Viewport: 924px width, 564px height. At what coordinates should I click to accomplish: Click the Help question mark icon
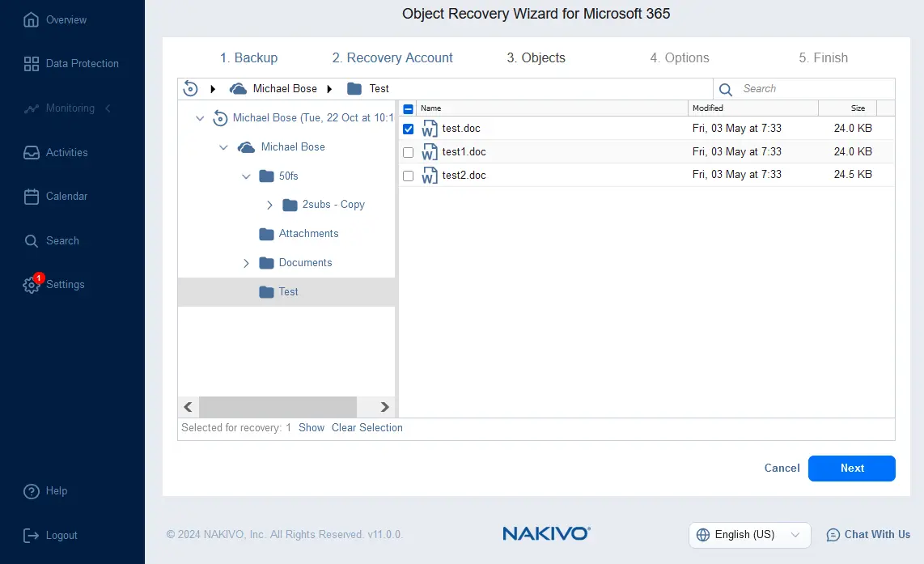click(x=32, y=491)
